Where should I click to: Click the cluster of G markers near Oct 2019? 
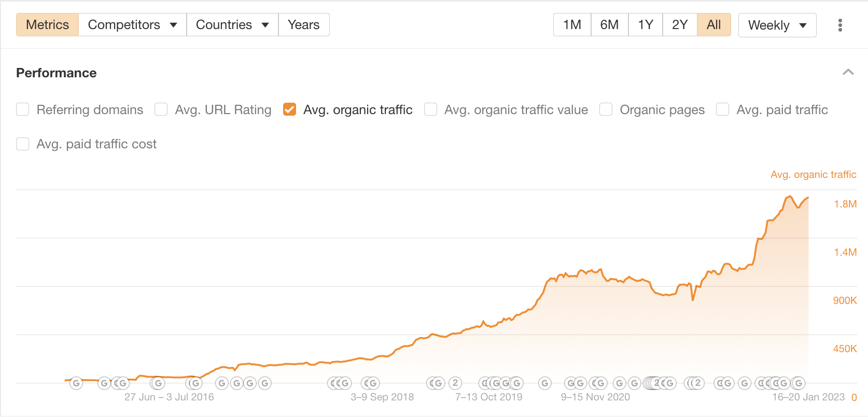501,383
